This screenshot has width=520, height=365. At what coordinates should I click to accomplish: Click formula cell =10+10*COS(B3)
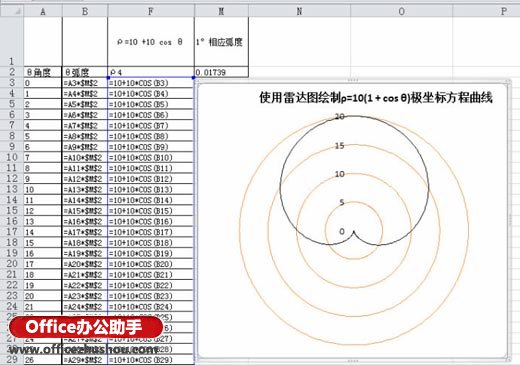tap(151, 83)
